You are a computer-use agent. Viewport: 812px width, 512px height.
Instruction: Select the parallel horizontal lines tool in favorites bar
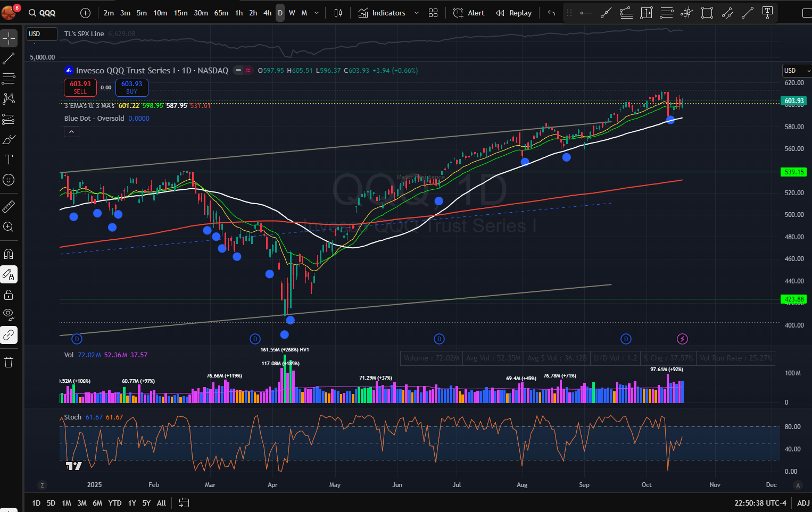click(x=666, y=13)
